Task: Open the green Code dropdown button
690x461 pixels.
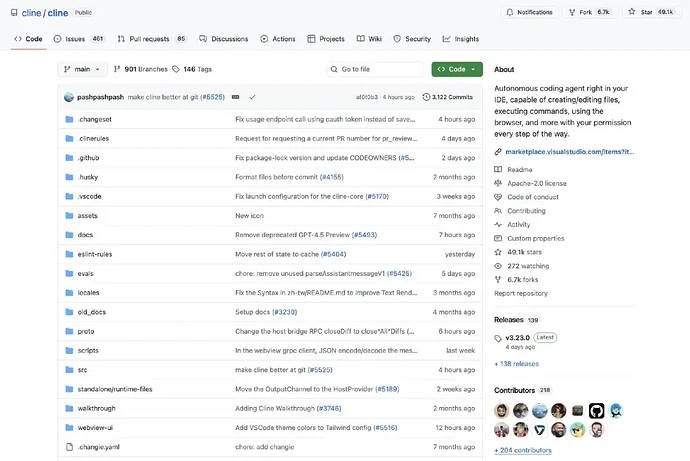Action: [x=457, y=69]
